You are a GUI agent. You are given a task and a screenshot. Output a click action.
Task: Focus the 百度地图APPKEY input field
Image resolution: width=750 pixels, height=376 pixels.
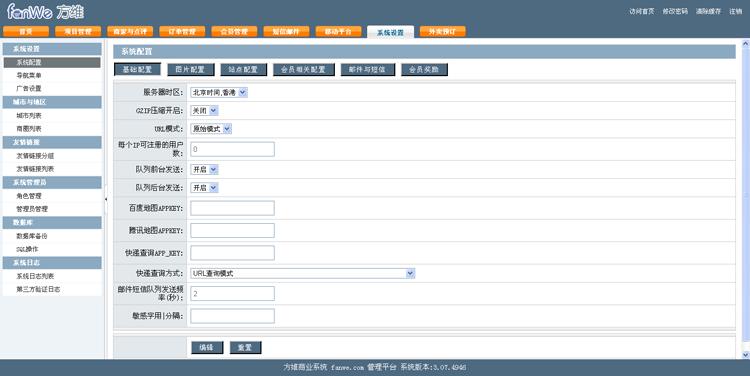coord(232,208)
